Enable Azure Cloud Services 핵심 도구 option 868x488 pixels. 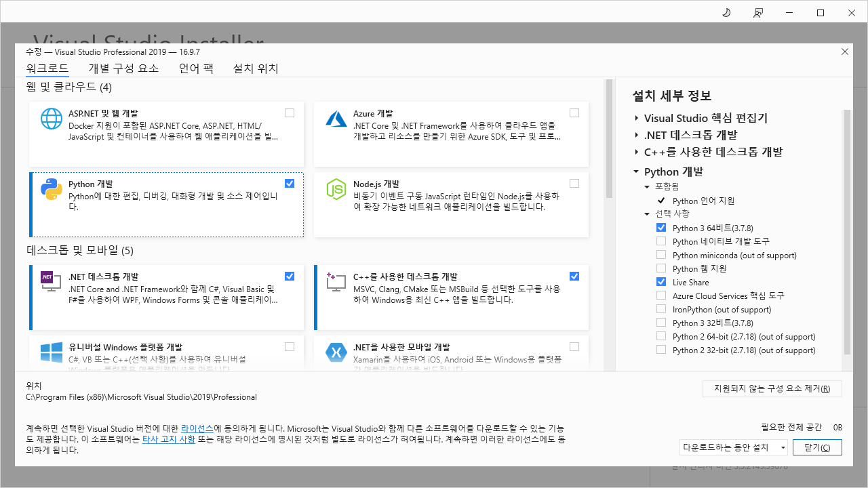pos(661,296)
